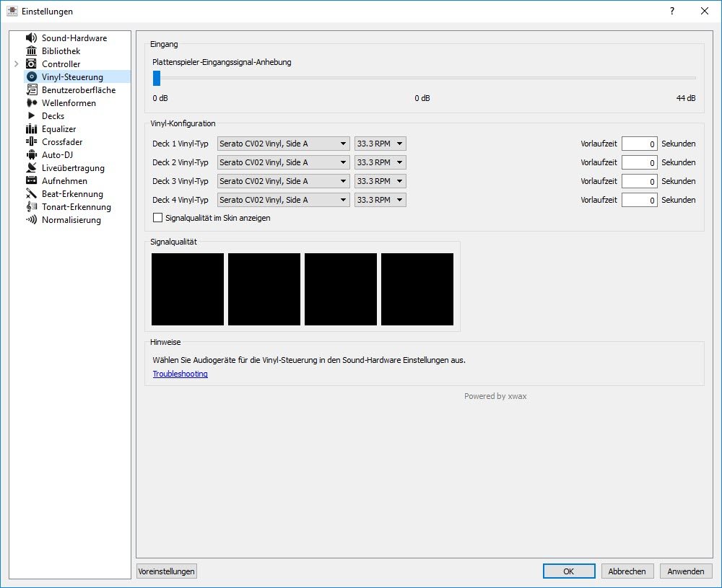Go to the Wellenformen preferences

(x=69, y=103)
